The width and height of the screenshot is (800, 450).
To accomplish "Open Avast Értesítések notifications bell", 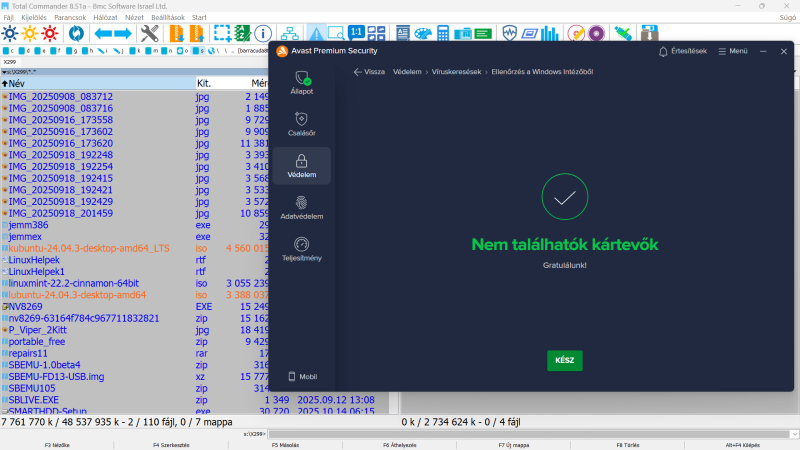I will tap(683, 52).
